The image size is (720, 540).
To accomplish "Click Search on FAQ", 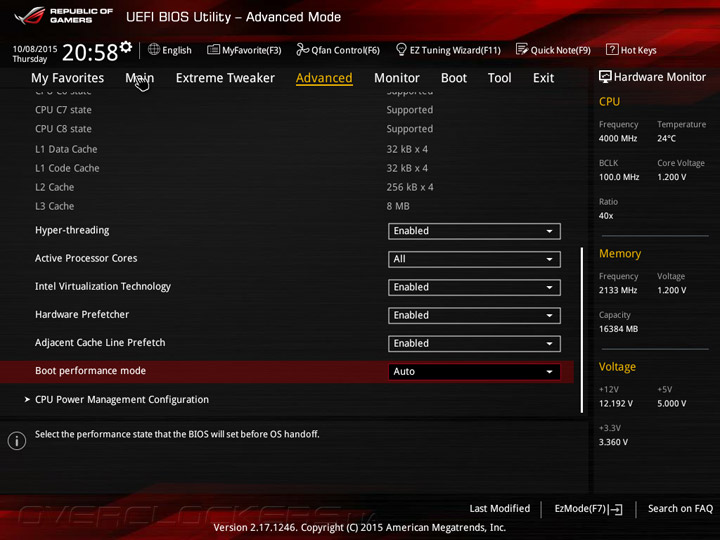I will [x=681, y=509].
